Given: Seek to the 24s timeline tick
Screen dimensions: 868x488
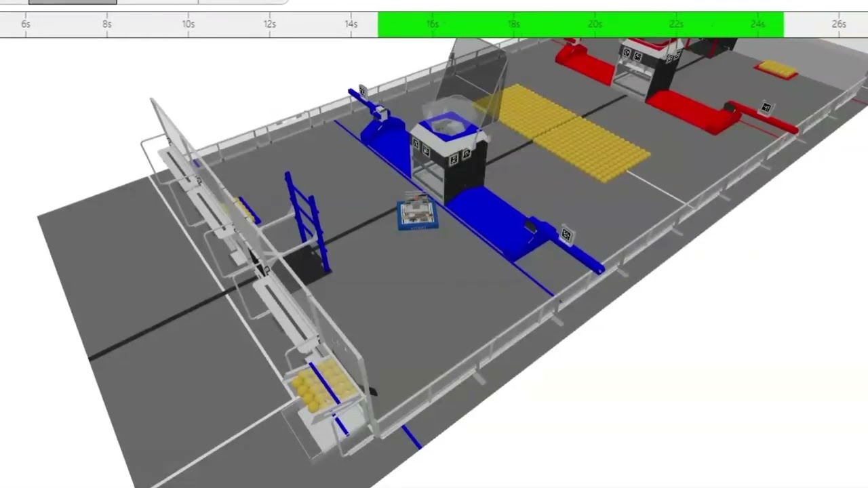Looking at the screenshot, I should [758, 24].
